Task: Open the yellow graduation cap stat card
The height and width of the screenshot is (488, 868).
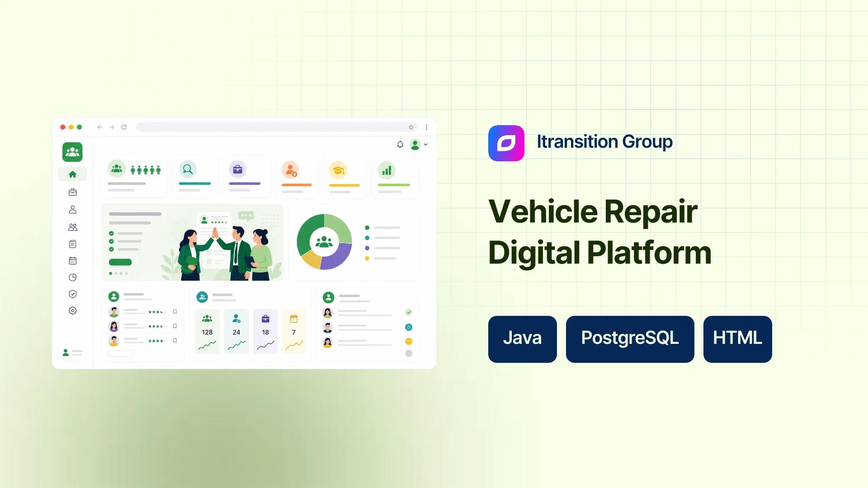Action: tap(344, 177)
